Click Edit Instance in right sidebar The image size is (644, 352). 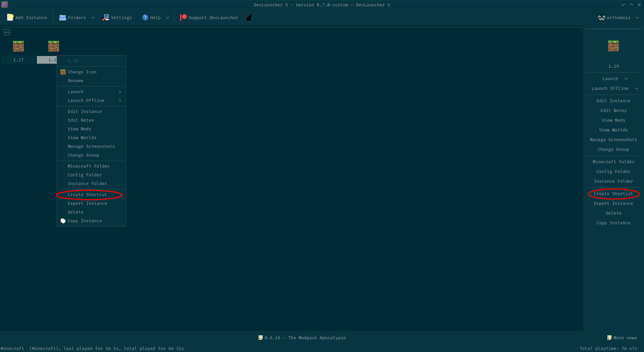(613, 101)
